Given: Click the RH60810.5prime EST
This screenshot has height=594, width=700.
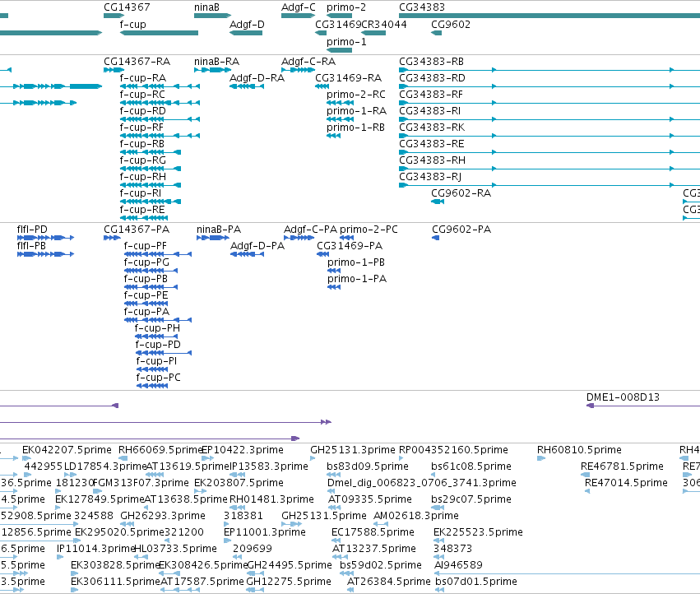Looking at the screenshot, I should [541, 457].
